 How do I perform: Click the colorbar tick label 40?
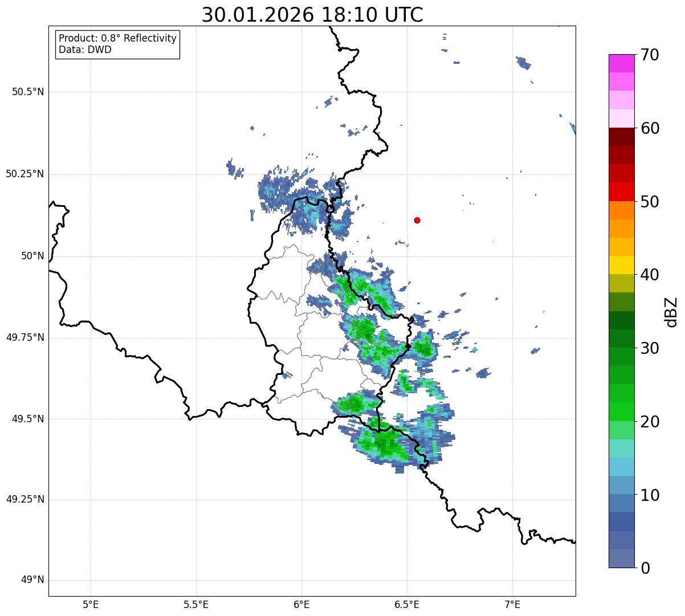tap(650, 275)
